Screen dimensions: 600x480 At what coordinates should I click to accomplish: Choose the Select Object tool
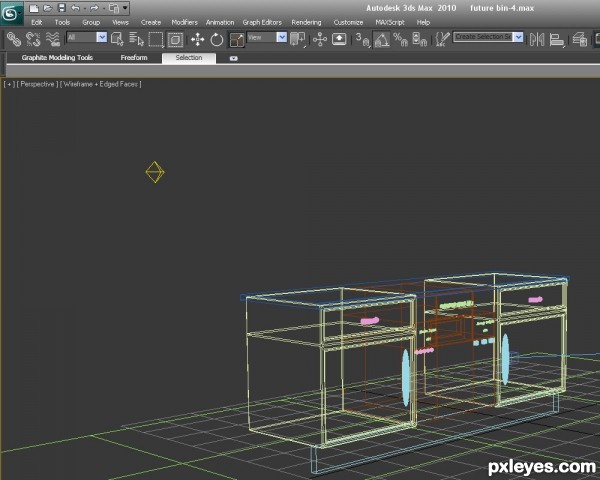coord(117,39)
